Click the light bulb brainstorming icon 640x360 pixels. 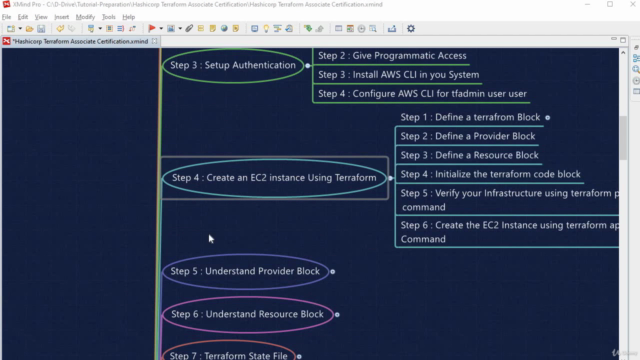coord(266,29)
